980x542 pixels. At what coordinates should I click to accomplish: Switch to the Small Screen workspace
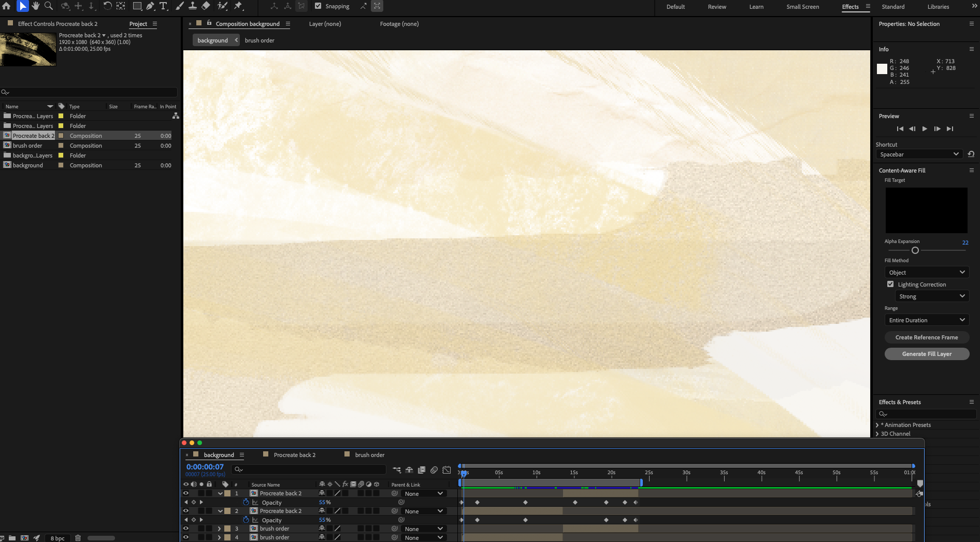point(802,7)
